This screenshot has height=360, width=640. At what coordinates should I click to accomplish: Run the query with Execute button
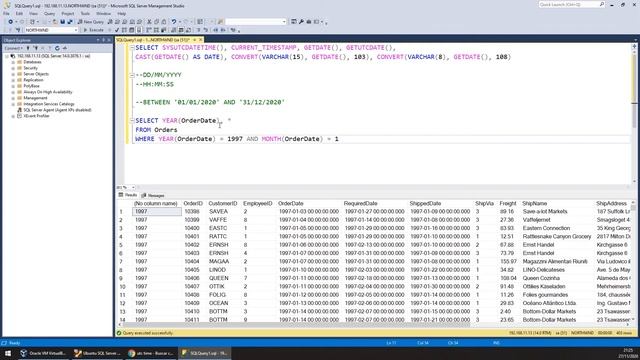pyautogui.click(x=94, y=30)
